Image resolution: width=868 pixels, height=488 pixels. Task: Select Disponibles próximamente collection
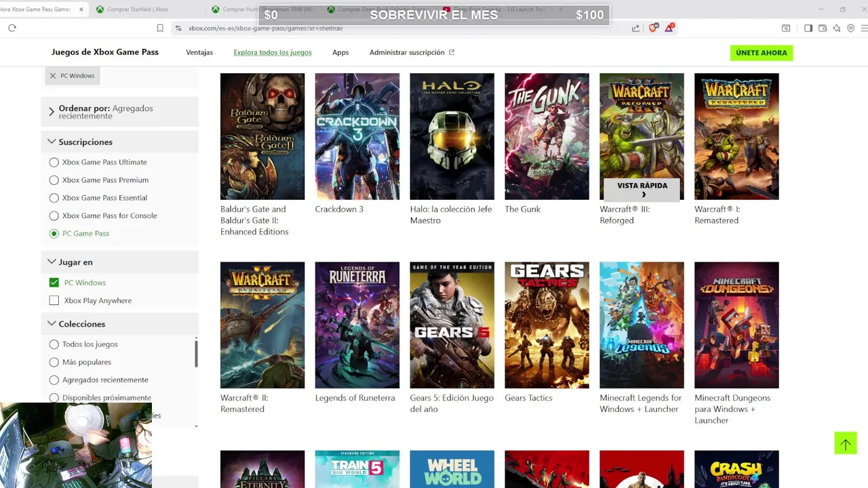click(54, 398)
